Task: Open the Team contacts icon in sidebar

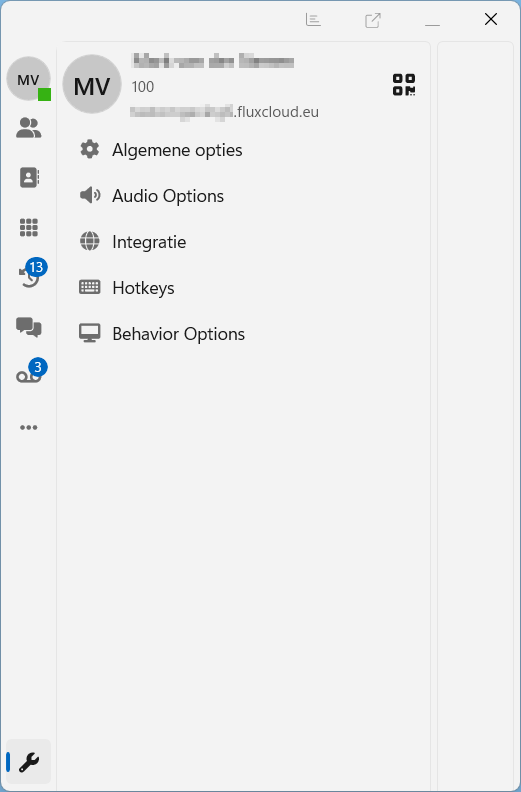Action: pos(28,128)
